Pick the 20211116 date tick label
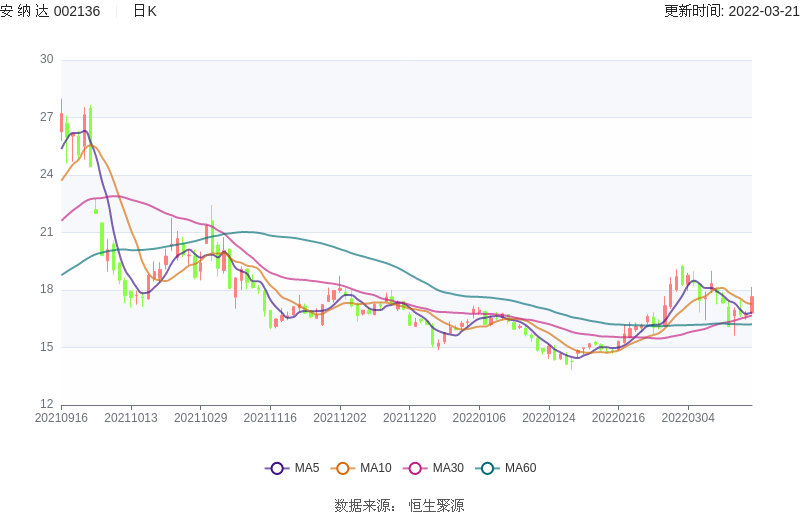 tap(270, 418)
